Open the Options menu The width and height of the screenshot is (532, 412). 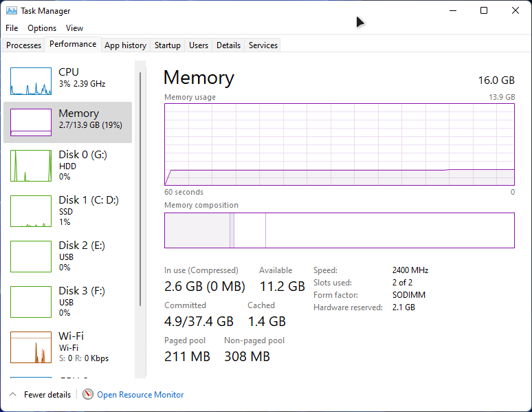click(x=42, y=28)
